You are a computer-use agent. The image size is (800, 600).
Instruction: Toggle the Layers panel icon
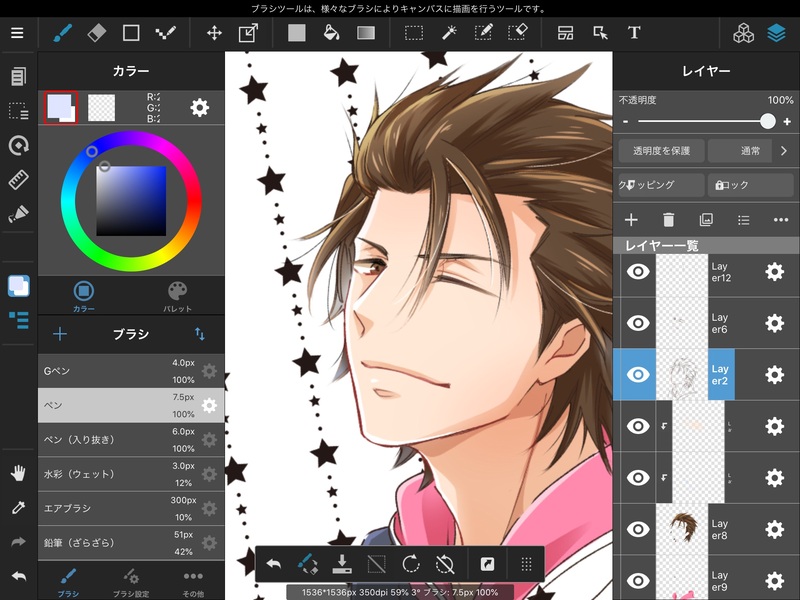(x=777, y=33)
